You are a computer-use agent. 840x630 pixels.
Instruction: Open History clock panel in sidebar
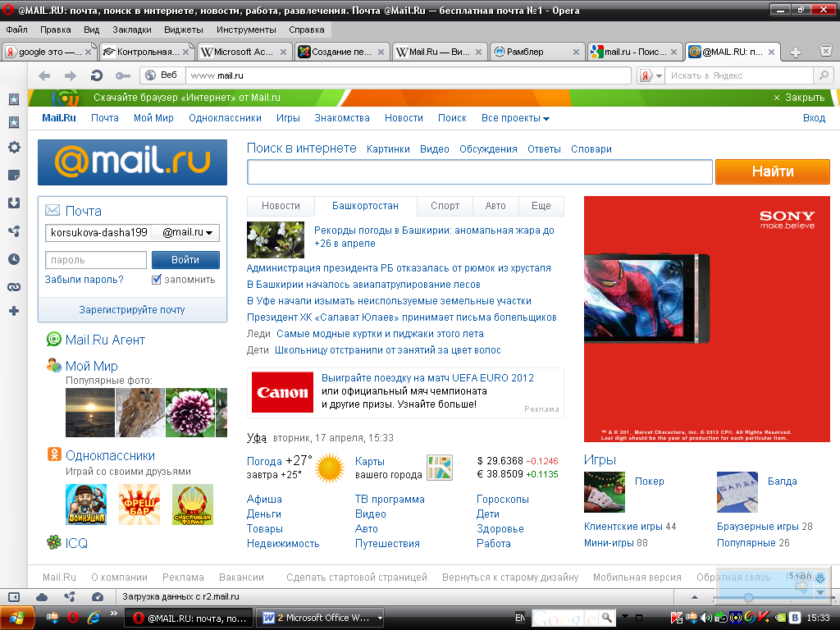tap(14, 259)
